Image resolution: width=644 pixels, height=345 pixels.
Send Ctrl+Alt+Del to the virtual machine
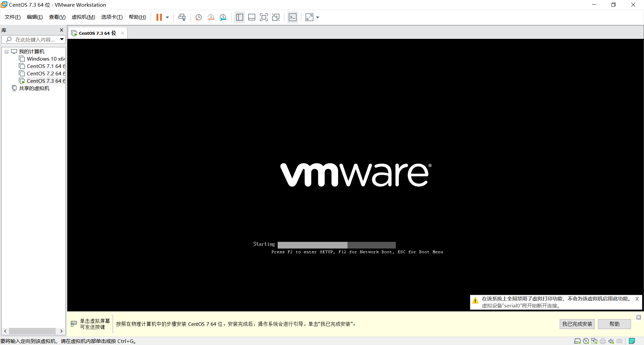tap(182, 17)
